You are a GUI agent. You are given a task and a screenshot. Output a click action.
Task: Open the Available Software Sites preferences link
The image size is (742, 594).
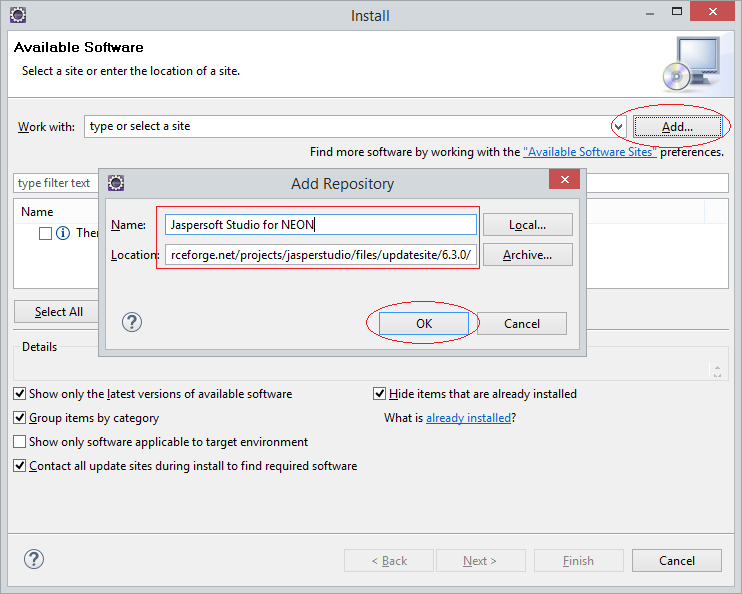(x=590, y=152)
